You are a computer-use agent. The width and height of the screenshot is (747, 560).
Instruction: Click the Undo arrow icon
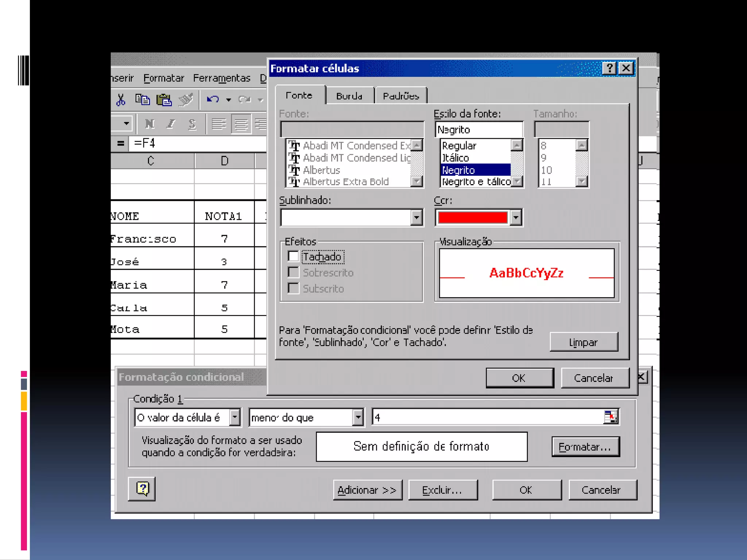pos(213,100)
